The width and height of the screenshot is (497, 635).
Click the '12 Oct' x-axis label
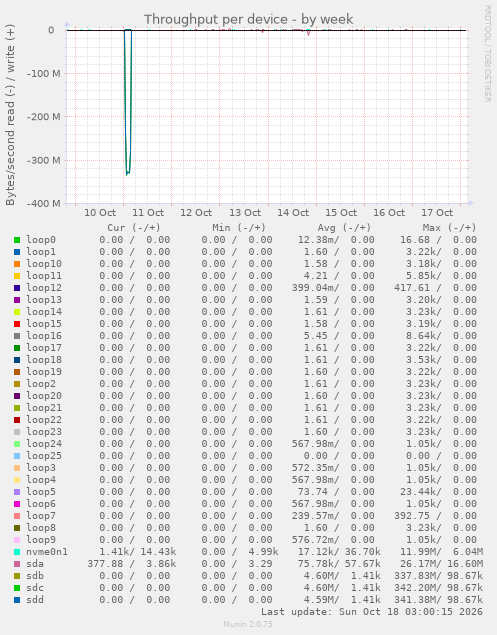tap(196, 213)
